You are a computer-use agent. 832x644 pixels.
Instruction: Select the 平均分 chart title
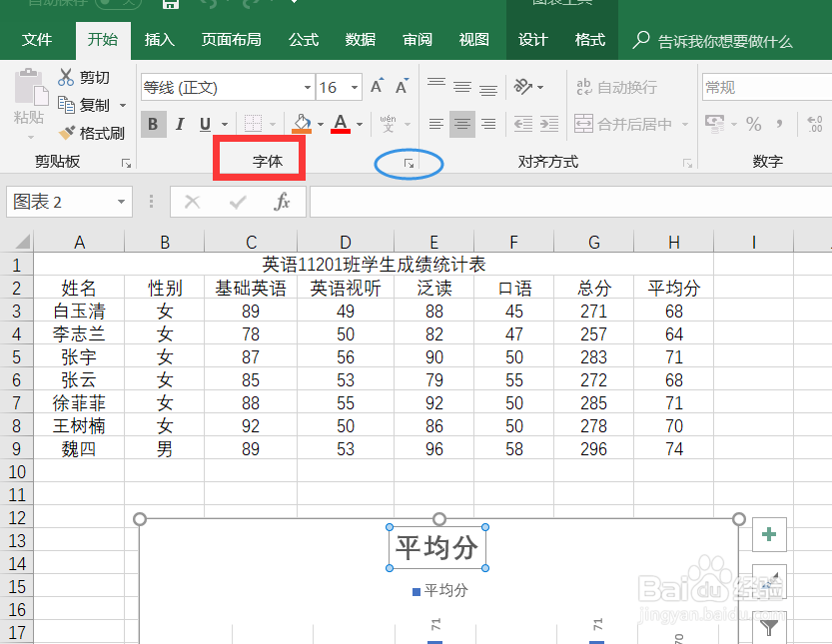pos(437,546)
